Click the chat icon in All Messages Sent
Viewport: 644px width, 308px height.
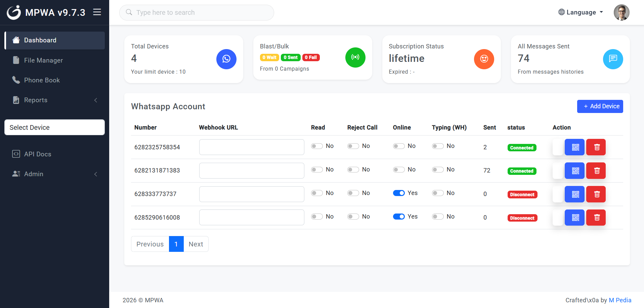click(x=613, y=59)
